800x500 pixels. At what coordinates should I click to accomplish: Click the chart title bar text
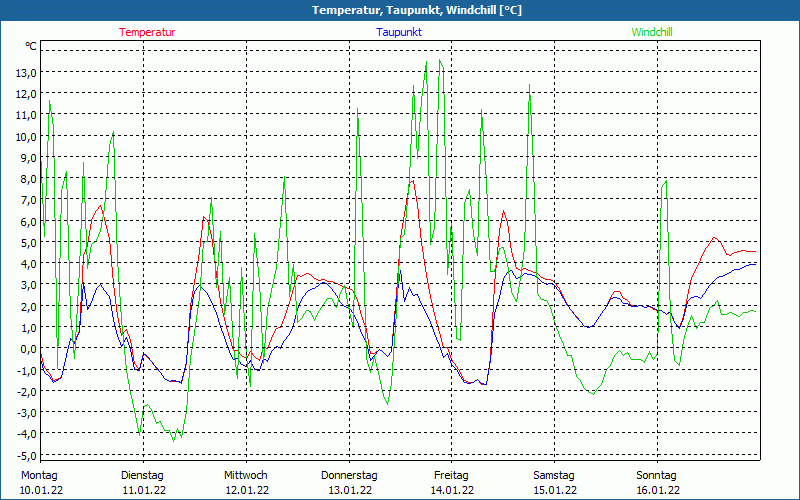pyautogui.click(x=400, y=10)
